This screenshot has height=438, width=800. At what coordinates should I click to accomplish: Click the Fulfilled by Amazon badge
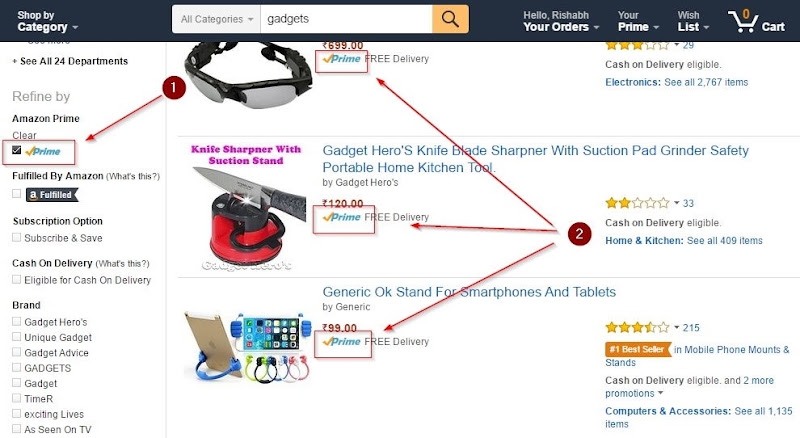pos(52,194)
